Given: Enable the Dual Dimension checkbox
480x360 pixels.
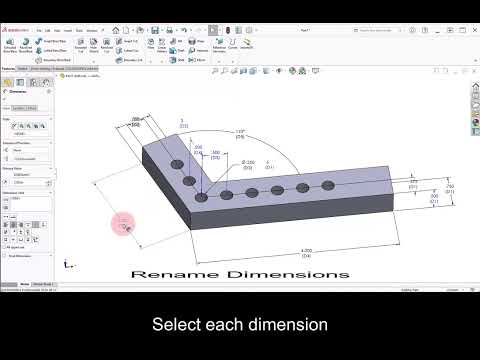Looking at the screenshot, I should pyautogui.click(x=4, y=256).
